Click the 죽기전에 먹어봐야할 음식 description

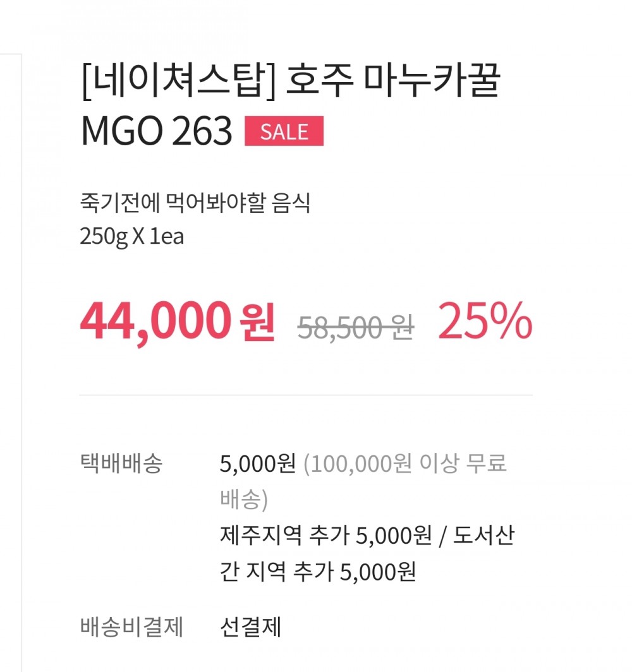(195, 202)
